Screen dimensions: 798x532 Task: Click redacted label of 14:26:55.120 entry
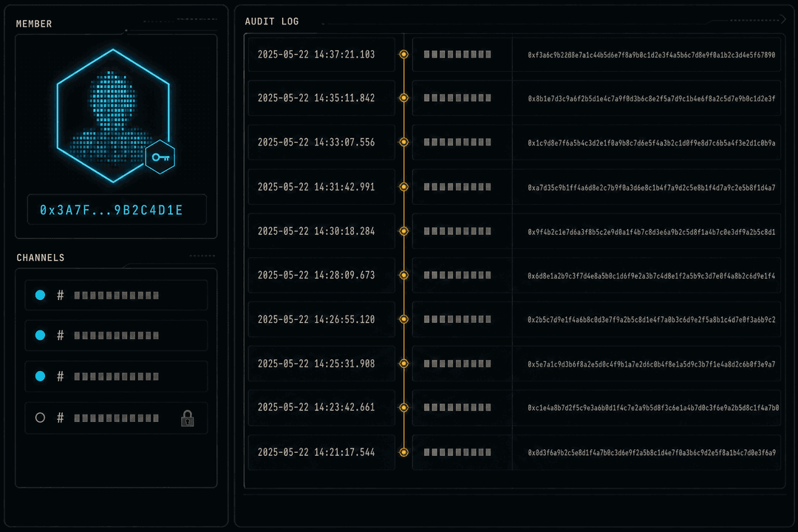tap(457, 320)
